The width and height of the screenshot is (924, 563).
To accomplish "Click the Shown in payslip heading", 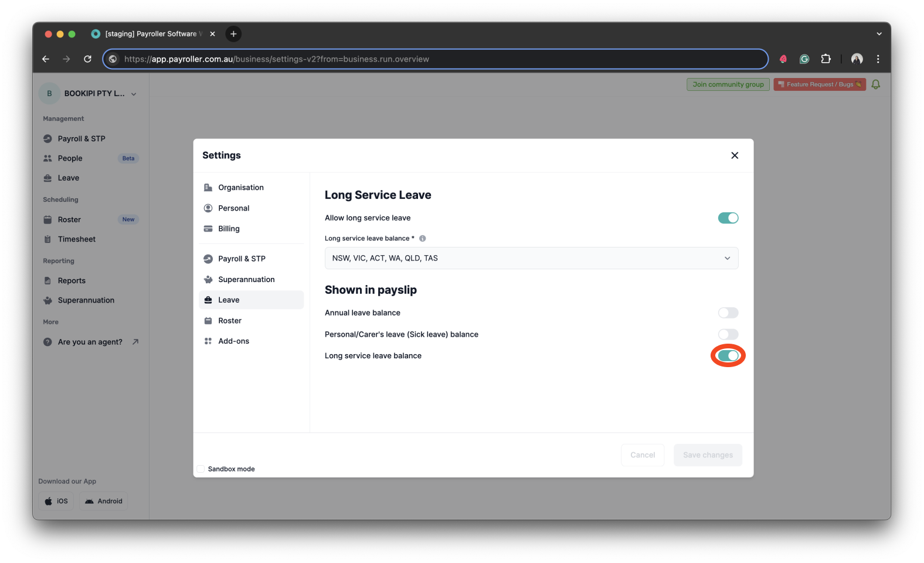I will pos(371,290).
